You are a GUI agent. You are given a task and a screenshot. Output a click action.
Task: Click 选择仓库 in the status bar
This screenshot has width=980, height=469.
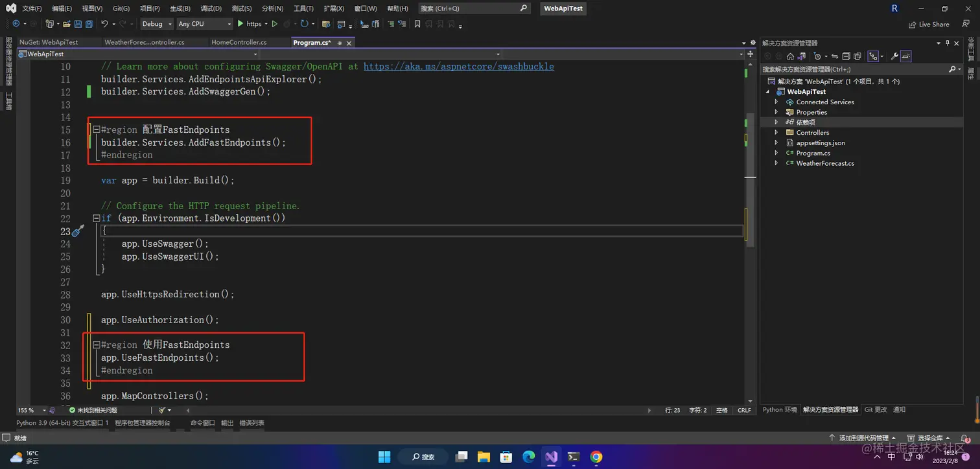coord(929,438)
